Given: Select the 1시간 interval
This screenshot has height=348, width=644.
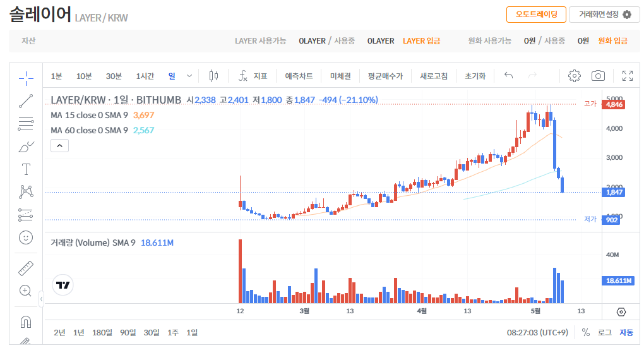Looking at the screenshot, I should point(145,76).
